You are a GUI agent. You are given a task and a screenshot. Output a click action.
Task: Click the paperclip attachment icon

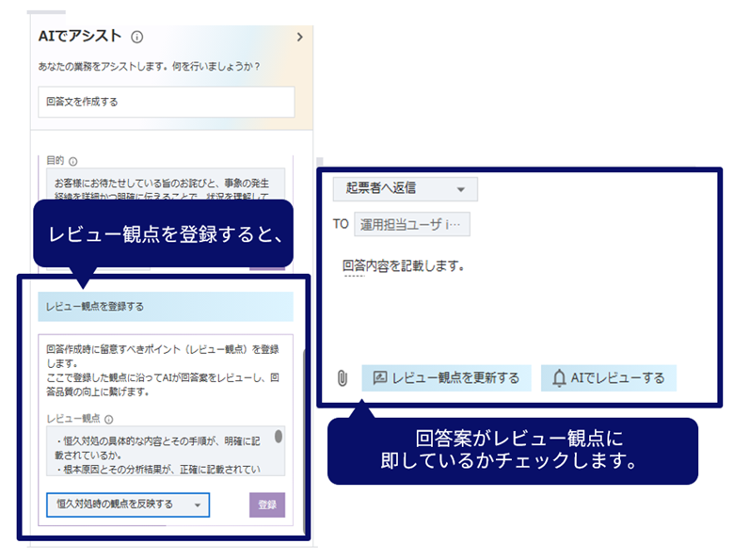(x=343, y=378)
